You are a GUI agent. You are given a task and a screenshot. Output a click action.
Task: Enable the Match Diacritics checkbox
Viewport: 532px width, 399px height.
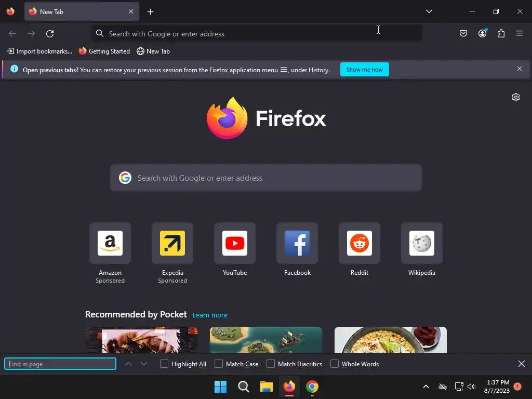pos(270,364)
